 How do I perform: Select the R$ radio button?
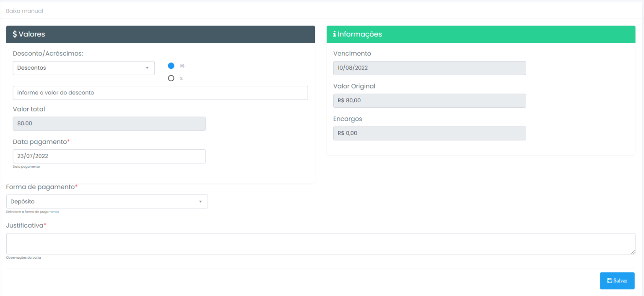[171, 65]
